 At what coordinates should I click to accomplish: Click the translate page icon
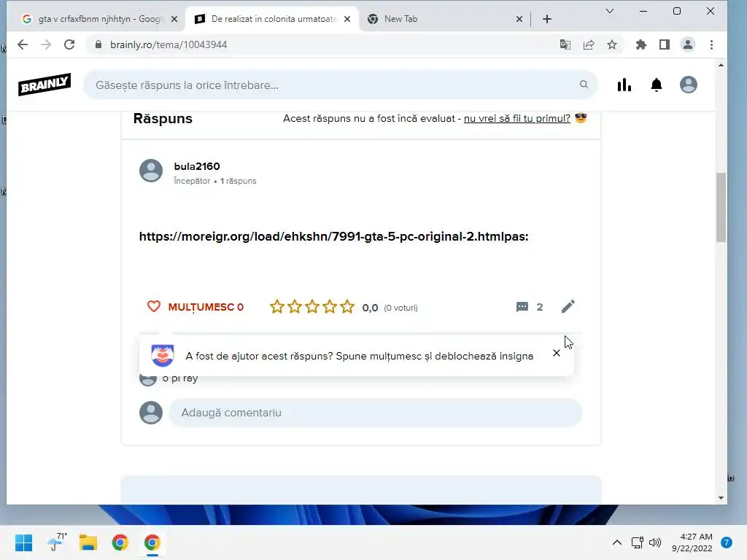point(565,44)
